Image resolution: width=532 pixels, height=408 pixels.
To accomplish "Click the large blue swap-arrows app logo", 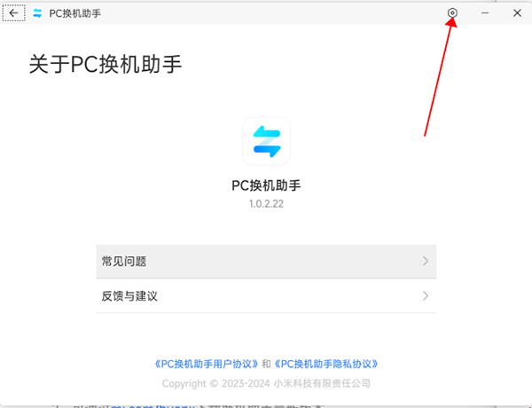I will (x=266, y=141).
